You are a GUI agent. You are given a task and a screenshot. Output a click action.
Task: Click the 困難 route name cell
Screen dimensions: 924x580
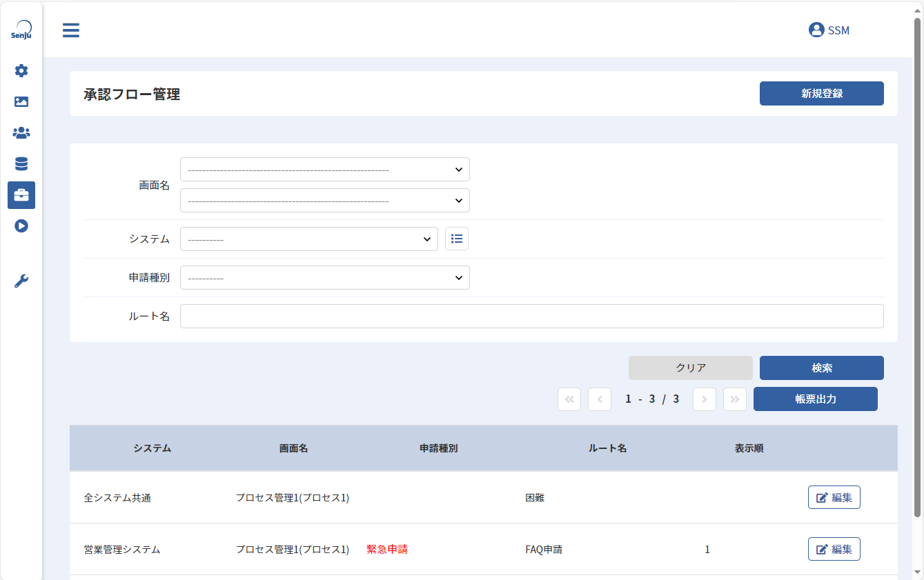coord(535,497)
